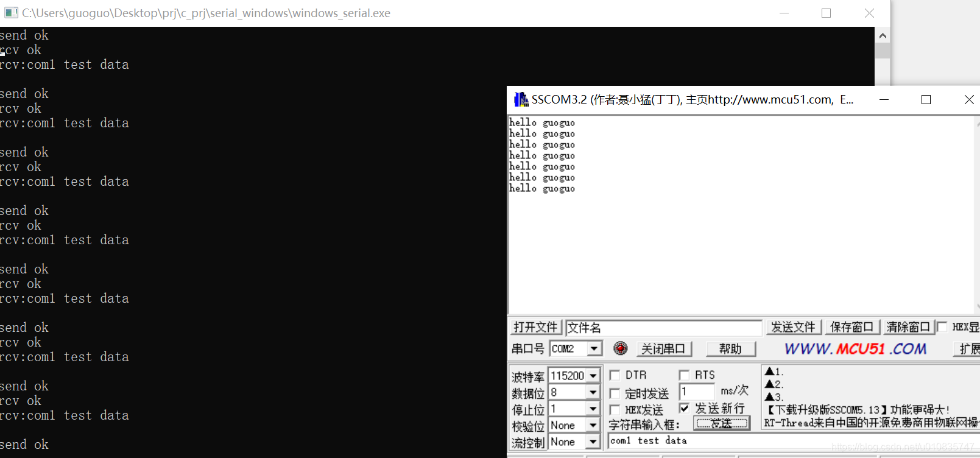Viewport: 980px width, 458px height.
Task: Open the 波特率 115200 baud rate dropdown
Action: click(x=593, y=376)
